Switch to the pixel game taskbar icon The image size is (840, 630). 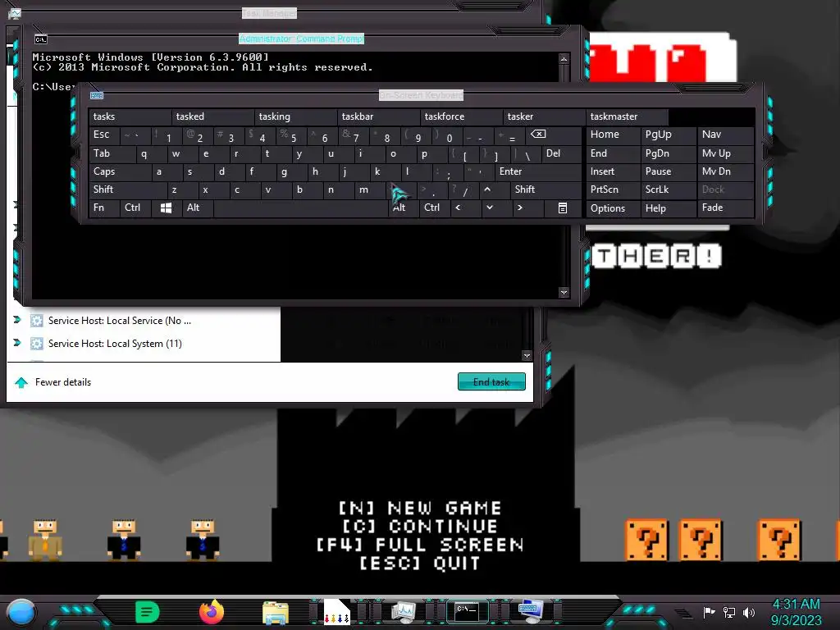[x=337, y=612]
